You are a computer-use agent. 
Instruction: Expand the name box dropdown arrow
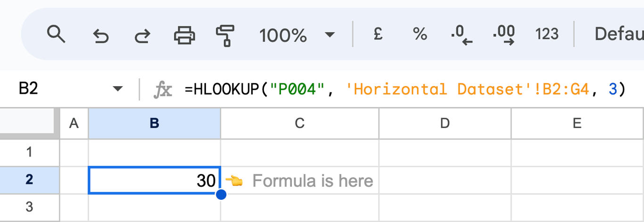[x=117, y=89]
